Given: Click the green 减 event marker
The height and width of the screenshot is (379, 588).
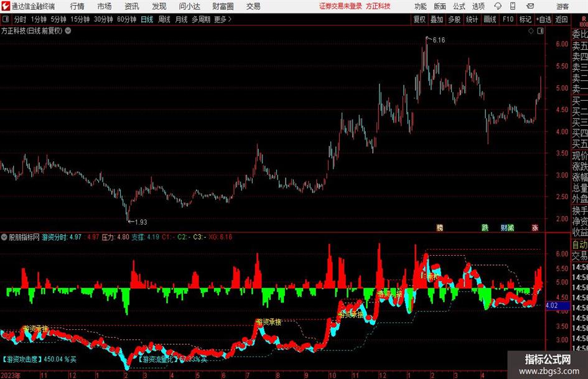Looking at the screenshot, I should pos(511,227).
